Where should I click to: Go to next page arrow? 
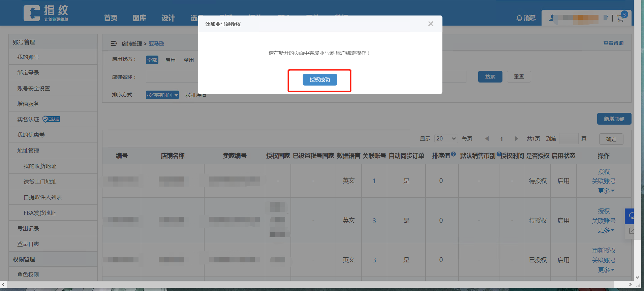516,138
